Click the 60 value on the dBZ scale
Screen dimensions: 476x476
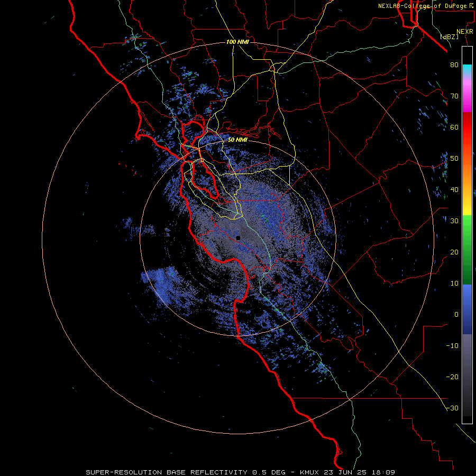pyautogui.click(x=454, y=127)
